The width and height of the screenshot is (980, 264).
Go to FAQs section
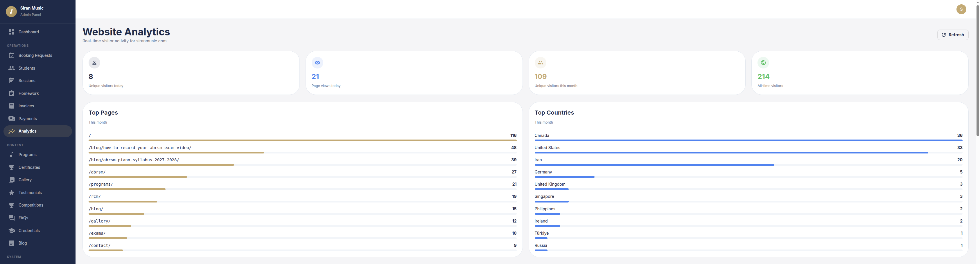point(38,218)
